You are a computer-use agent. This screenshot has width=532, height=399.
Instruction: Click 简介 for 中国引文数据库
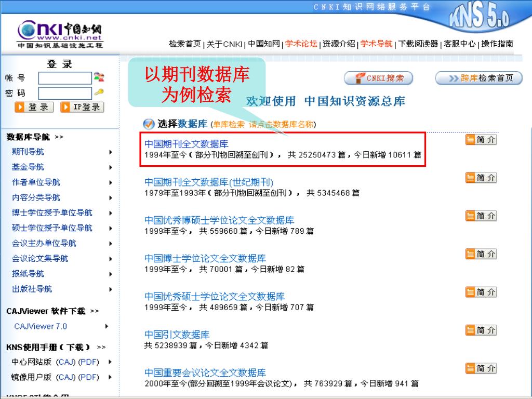[481, 330]
